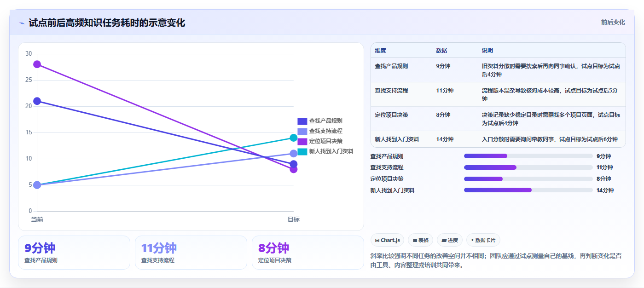Click the 查找支持流程 progress bar
The image size is (644, 288).
(528, 167)
